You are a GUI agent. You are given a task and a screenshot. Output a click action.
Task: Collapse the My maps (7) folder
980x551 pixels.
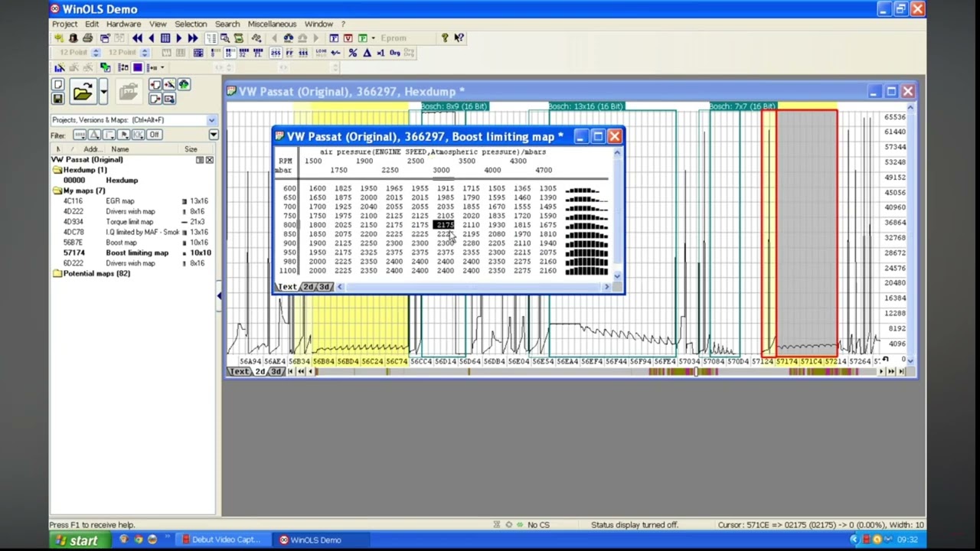(x=57, y=191)
